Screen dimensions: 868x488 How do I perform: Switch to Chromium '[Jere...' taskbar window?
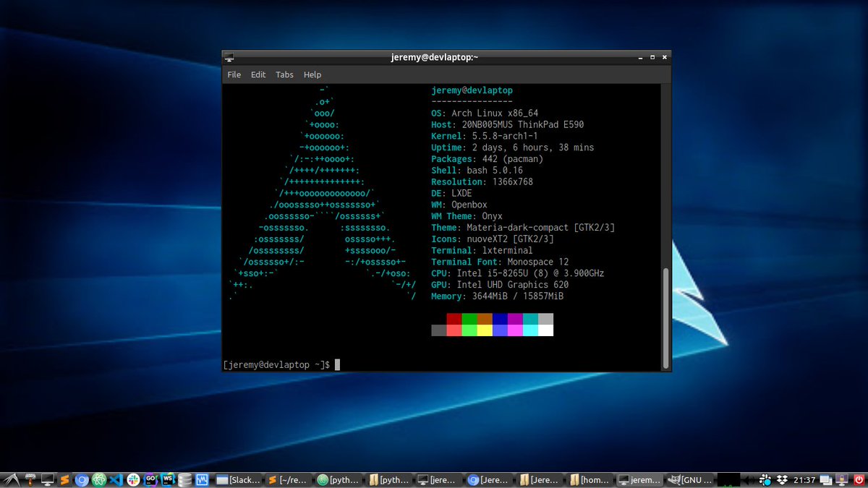(x=489, y=479)
